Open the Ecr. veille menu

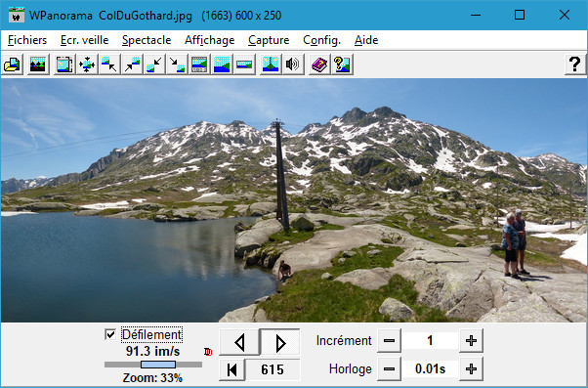click(x=84, y=40)
